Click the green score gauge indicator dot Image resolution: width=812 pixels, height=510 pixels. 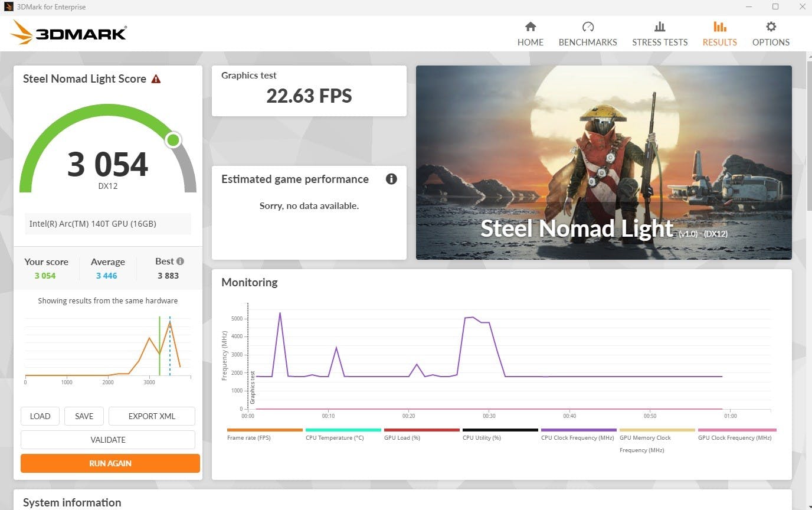pyautogui.click(x=173, y=140)
